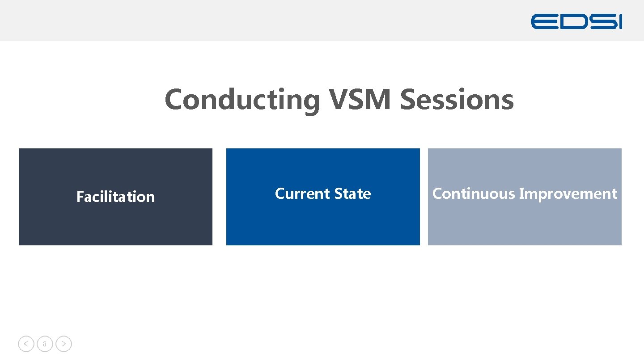This screenshot has height=362, width=644.
Task: Click the Conducting VSM Sessions title
Action: pos(339,99)
